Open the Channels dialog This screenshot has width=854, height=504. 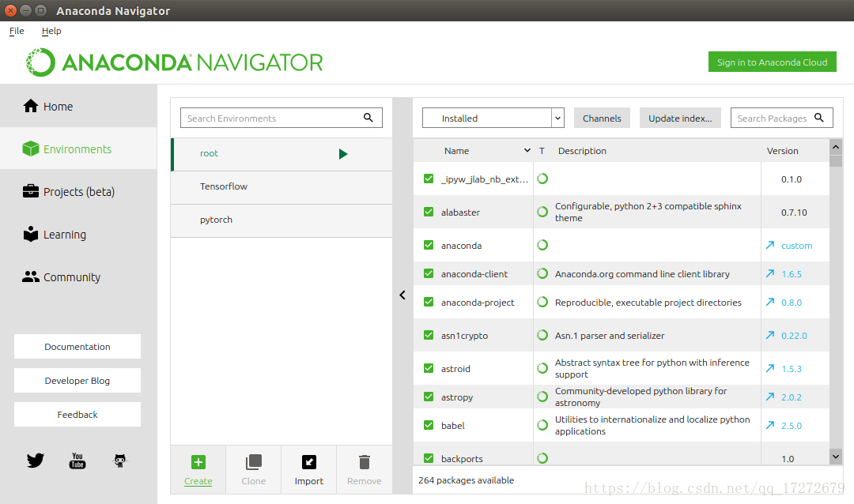coord(602,118)
